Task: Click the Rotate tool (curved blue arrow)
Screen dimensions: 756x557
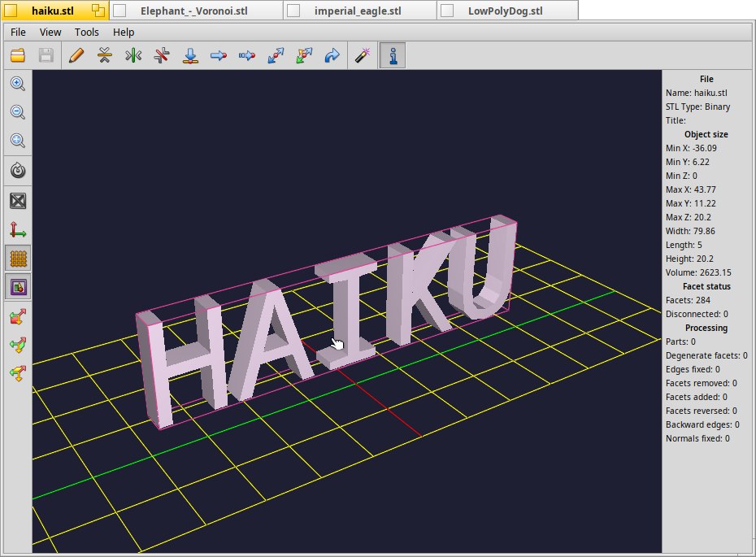Action: (332, 55)
